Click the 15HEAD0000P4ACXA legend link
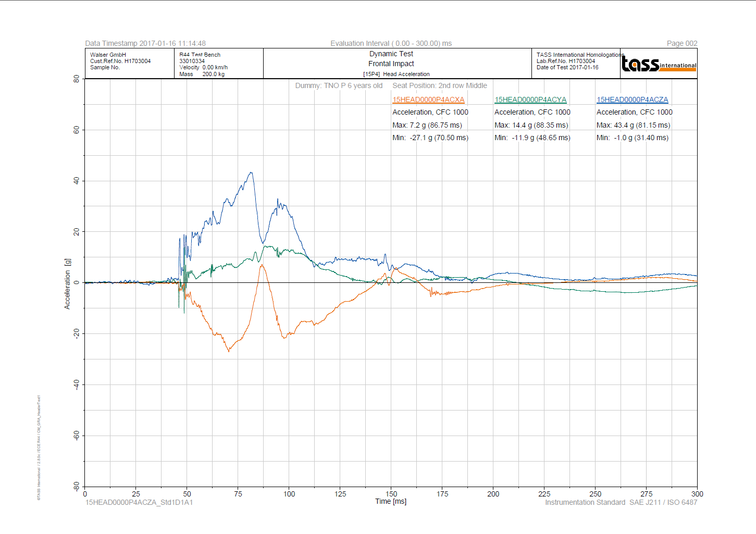Viewport: 756px width, 534px height. coord(428,100)
